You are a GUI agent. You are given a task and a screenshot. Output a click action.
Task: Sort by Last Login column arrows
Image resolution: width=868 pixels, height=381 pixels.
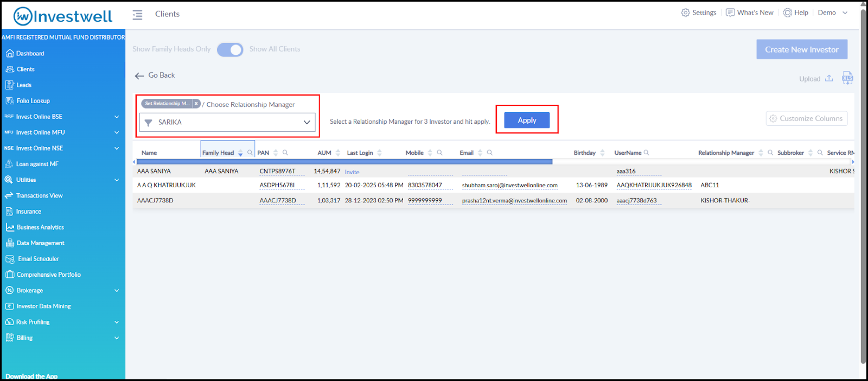point(380,153)
